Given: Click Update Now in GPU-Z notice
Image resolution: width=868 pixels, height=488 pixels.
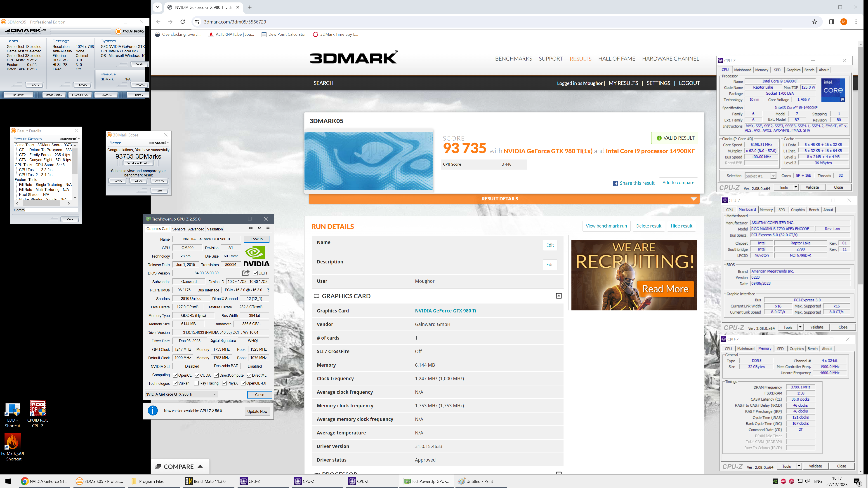Looking at the screenshot, I should click(x=257, y=411).
